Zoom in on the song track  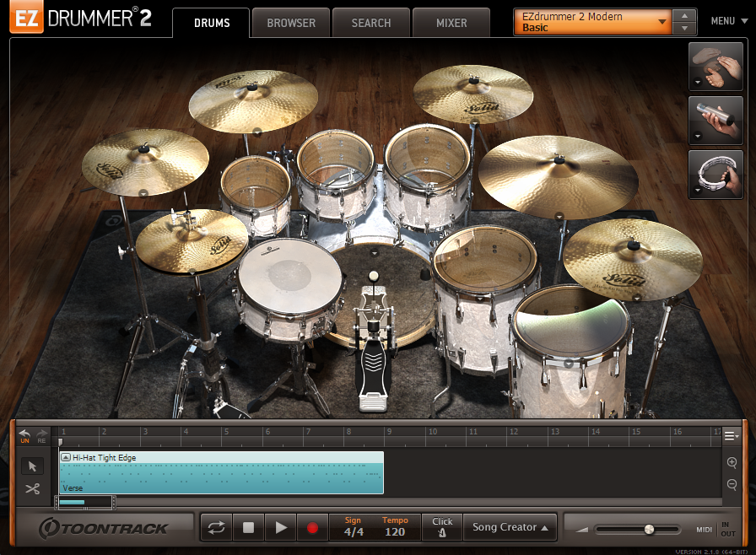(732, 462)
